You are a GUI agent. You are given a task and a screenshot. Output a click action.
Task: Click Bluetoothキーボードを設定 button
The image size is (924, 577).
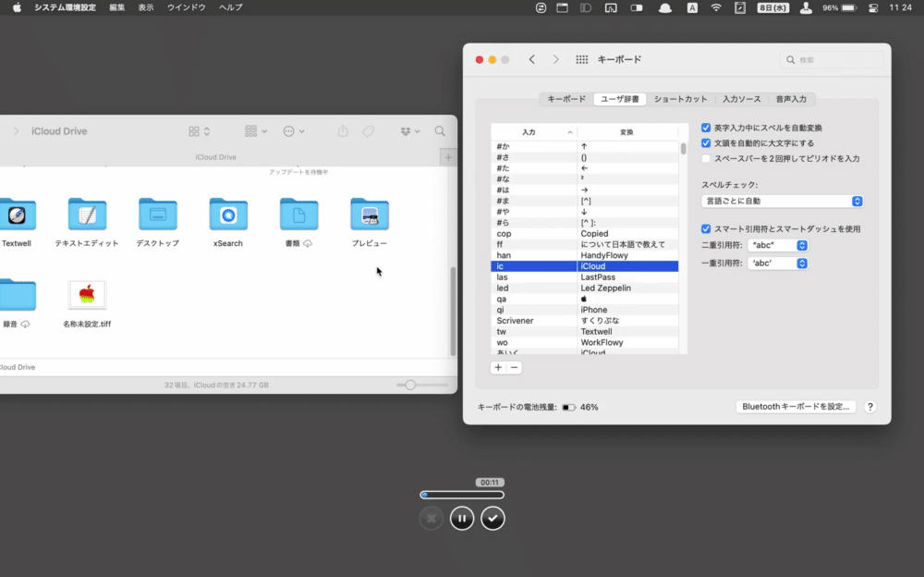point(796,407)
